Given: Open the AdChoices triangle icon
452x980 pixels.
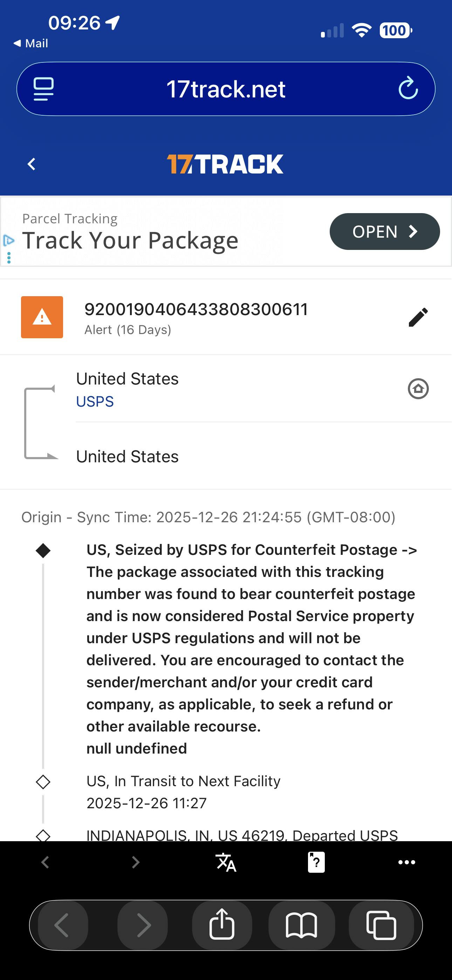Looking at the screenshot, I should 8,240.
